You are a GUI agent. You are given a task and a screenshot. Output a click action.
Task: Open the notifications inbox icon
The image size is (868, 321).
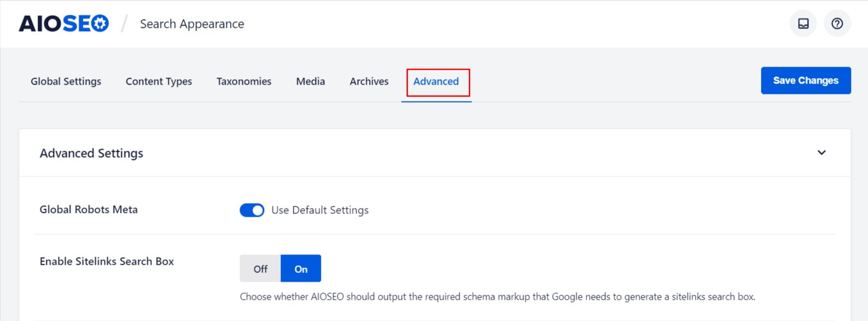click(x=803, y=23)
